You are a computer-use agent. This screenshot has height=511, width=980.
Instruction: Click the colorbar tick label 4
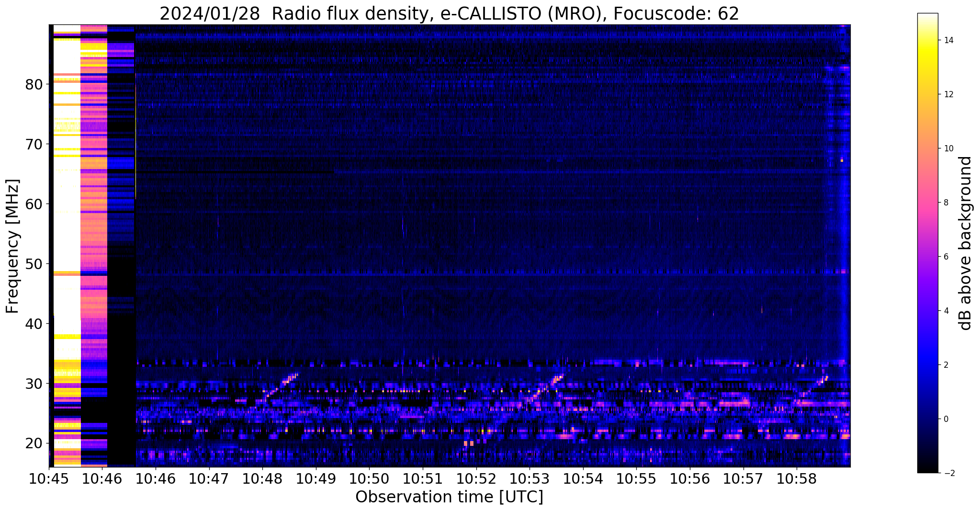946,311
